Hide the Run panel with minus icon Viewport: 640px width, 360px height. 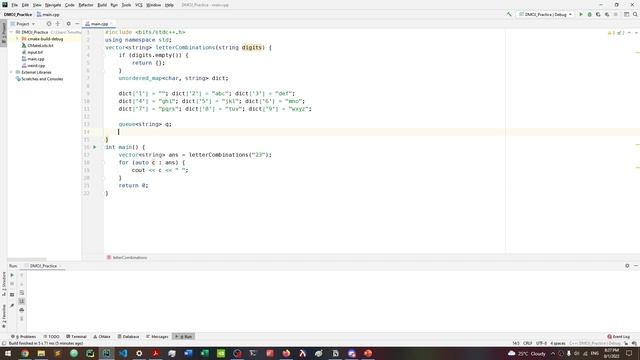pos(636,266)
